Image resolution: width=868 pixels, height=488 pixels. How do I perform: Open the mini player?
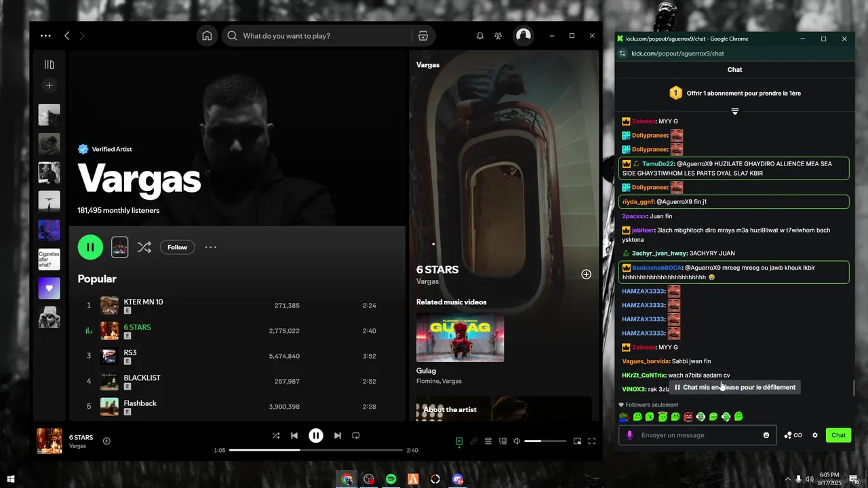point(577,441)
